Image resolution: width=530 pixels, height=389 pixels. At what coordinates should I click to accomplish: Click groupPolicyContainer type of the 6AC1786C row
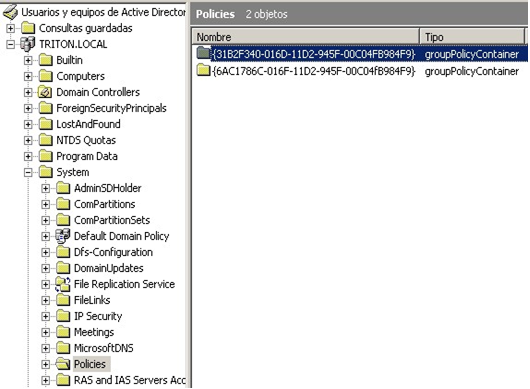click(472, 71)
